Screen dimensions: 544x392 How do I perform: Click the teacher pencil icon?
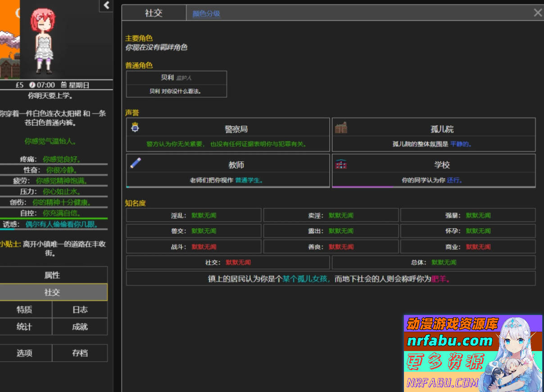point(135,163)
